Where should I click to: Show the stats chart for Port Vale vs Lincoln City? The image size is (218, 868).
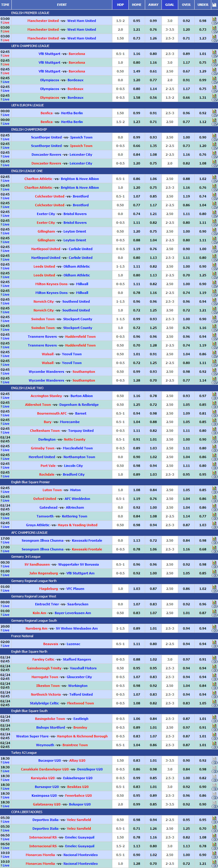214,464
